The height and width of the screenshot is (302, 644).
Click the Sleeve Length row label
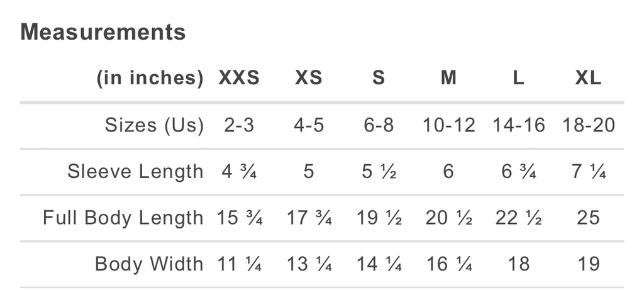click(x=135, y=171)
